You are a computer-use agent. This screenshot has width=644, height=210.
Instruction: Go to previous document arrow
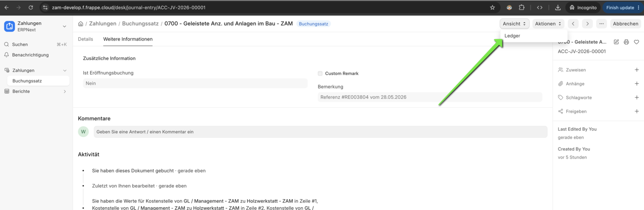click(573, 23)
